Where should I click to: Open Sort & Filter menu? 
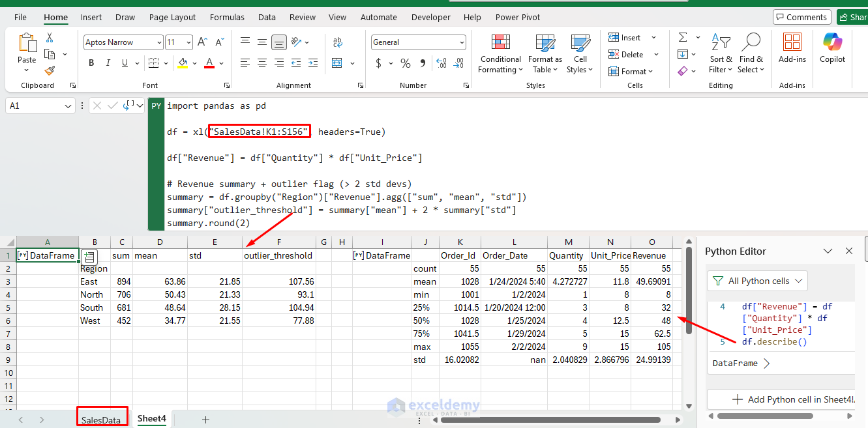click(721, 54)
